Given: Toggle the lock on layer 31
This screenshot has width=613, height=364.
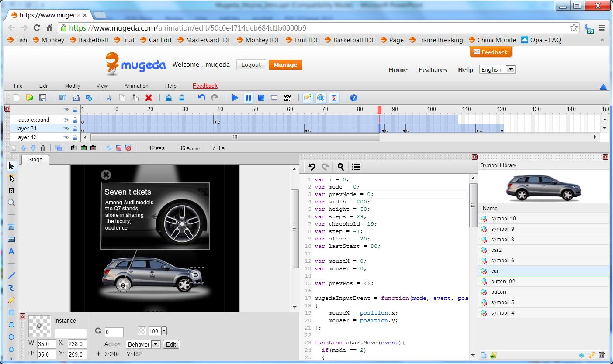Looking at the screenshot, I should [75, 128].
